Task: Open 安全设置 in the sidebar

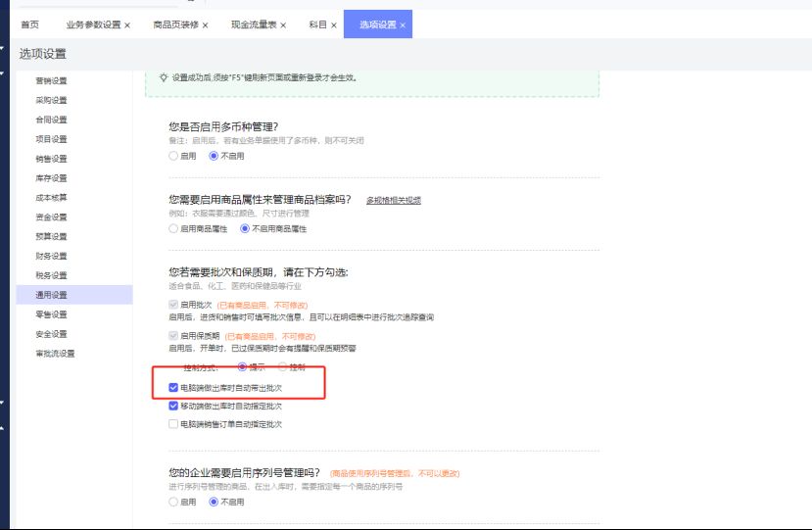Action: [51, 334]
